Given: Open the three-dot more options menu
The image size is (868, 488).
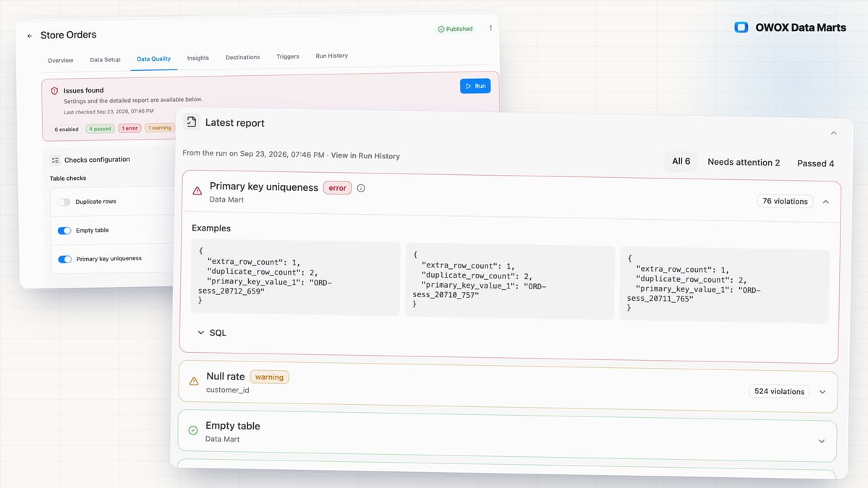Looking at the screenshot, I should point(490,28).
